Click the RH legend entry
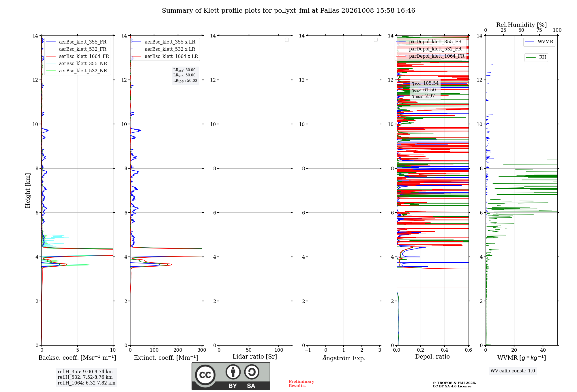The image size is (577, 392). [536, 57]
